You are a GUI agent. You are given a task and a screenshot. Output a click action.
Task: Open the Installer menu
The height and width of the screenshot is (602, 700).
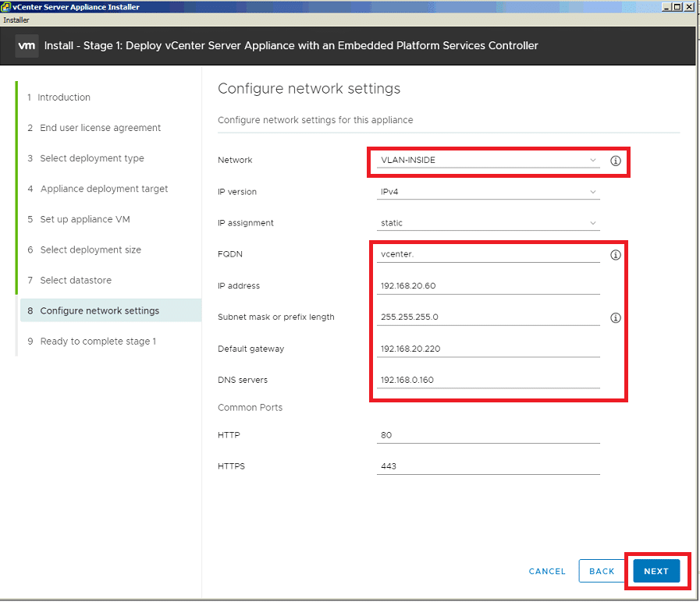point(16,20)
